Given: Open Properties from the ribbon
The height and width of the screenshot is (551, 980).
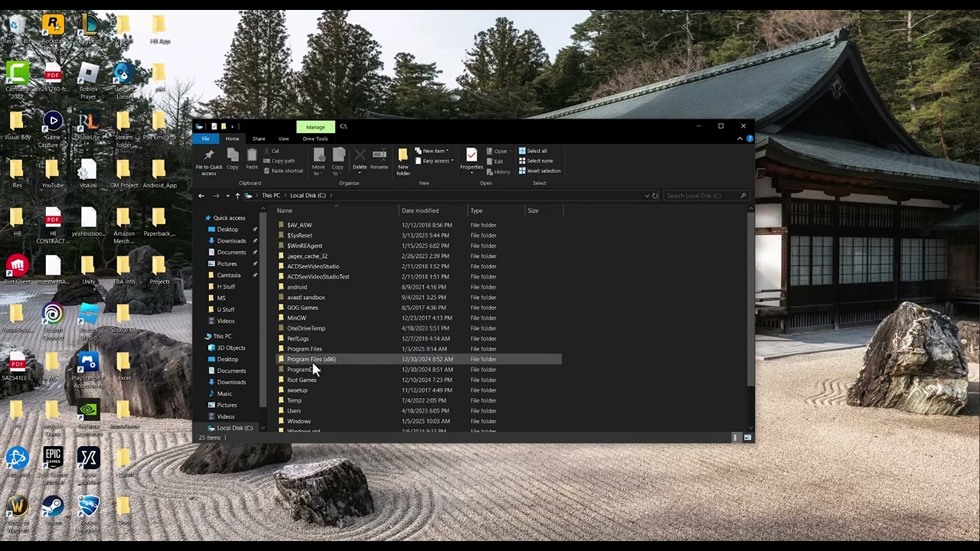Looking at the screenshot, I should click(472, 159).
